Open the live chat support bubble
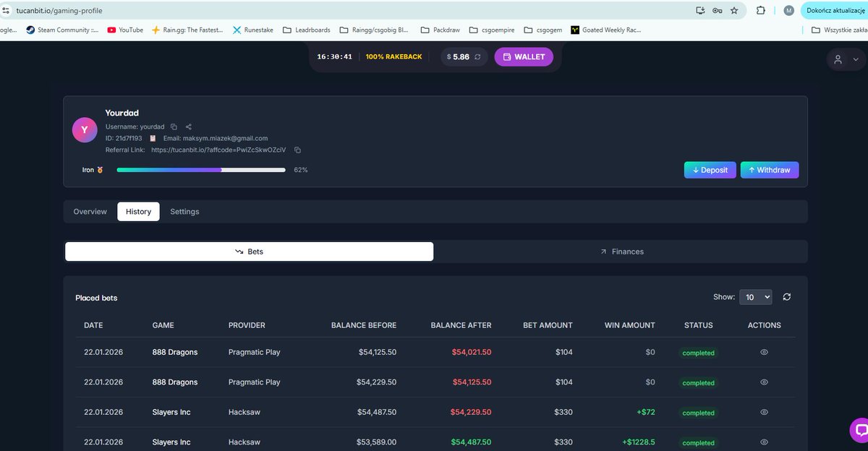868x451 pixels. tap(859, 430)
